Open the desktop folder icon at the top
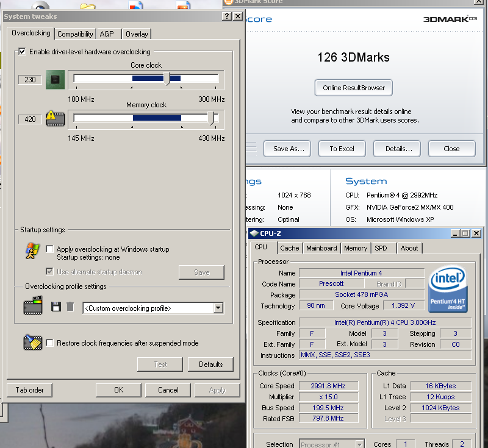Screen dimensions: 488x448 tap(87, 5)
